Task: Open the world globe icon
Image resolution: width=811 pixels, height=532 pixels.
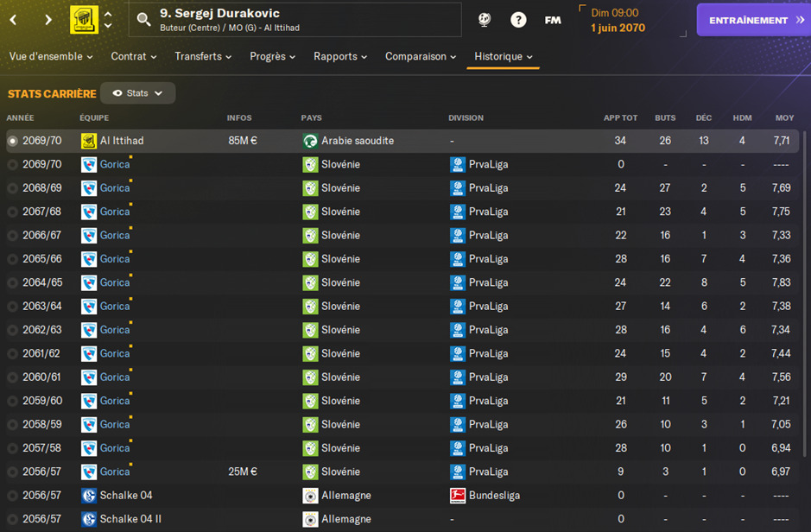Action: tap(485, 20)
